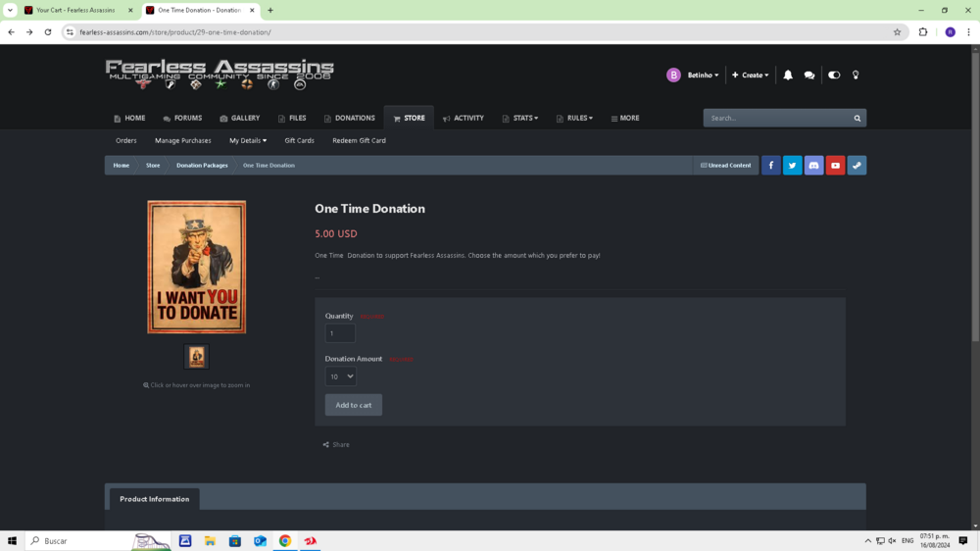Open the messages chat bubbles icon
Image resolution: width=980 pixels, height=551 pixels.
pos(809,75)
